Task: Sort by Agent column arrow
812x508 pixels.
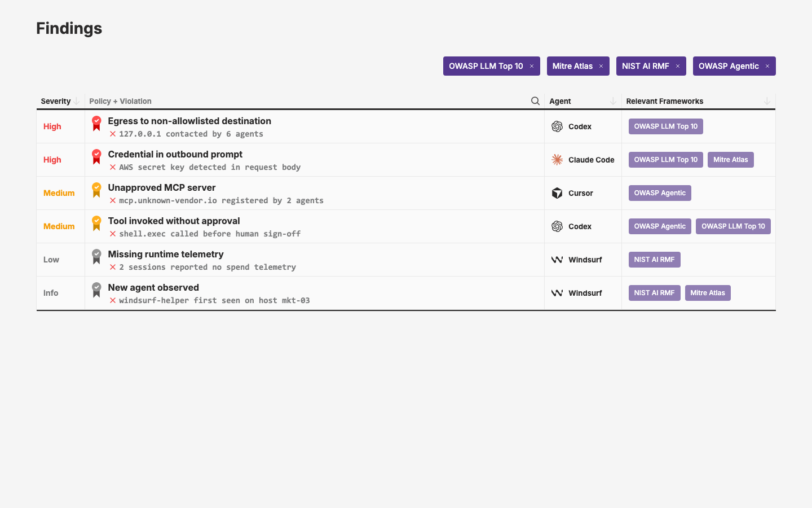Action: [x=613, y=101]
